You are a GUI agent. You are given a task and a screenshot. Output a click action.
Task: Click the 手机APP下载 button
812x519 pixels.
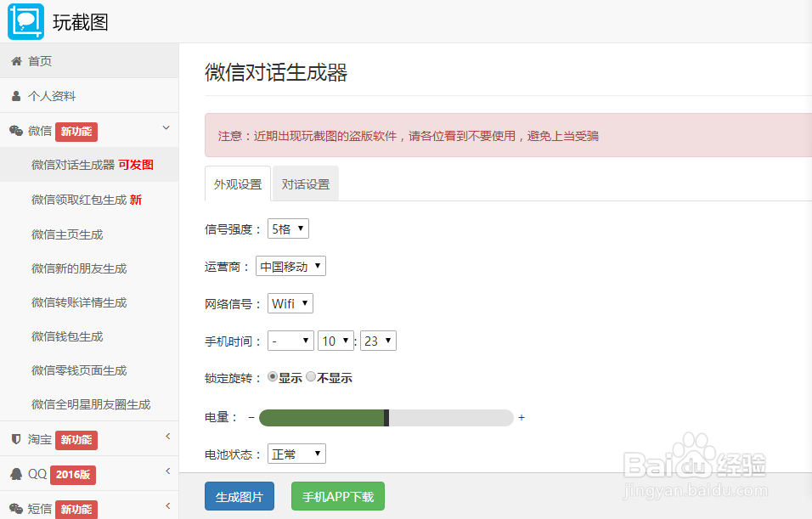pos(337,496)
